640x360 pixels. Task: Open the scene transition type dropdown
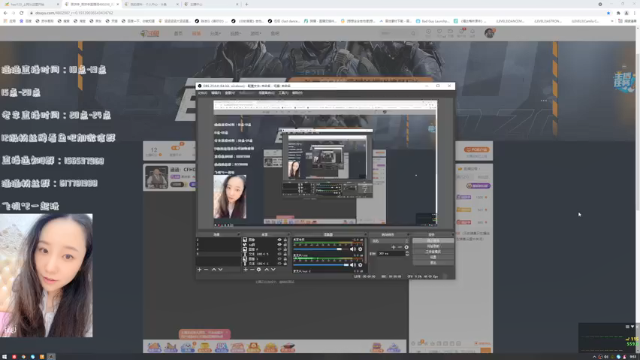pyautogui.click(x=389, y=241)
